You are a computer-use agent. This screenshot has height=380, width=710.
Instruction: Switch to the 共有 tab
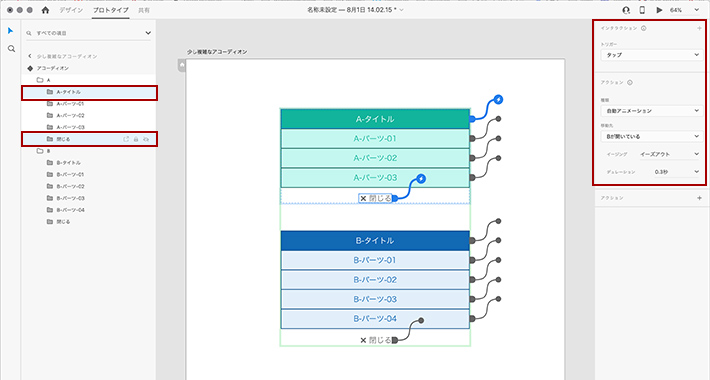coord(144,10)
